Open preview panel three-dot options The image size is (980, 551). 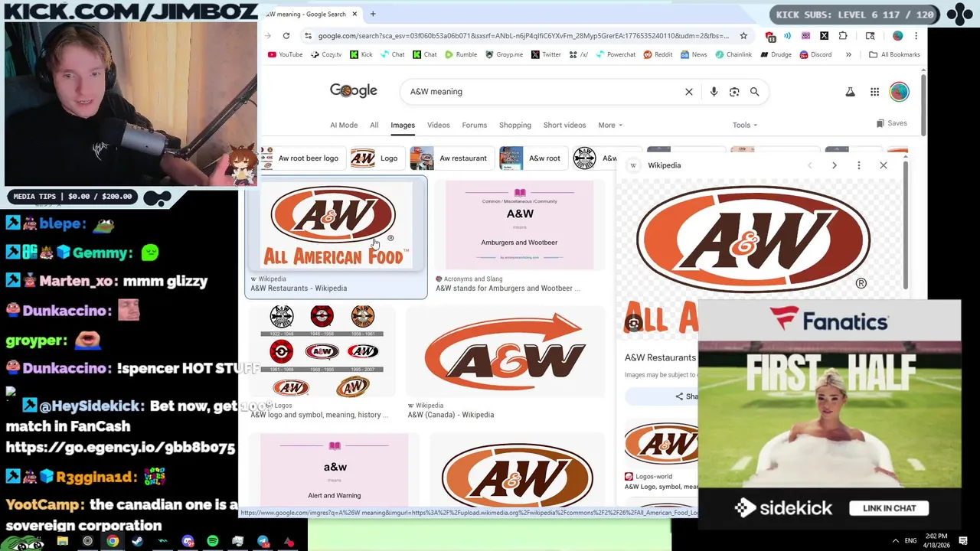859,165
